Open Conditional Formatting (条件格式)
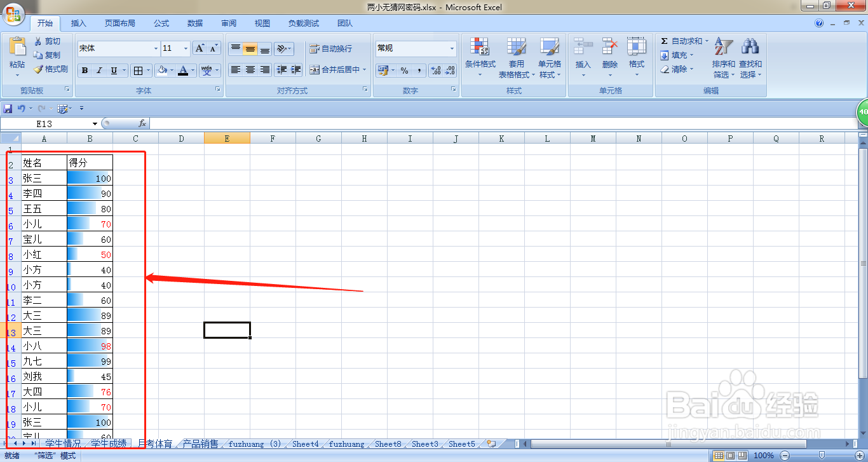 point(480,58)
